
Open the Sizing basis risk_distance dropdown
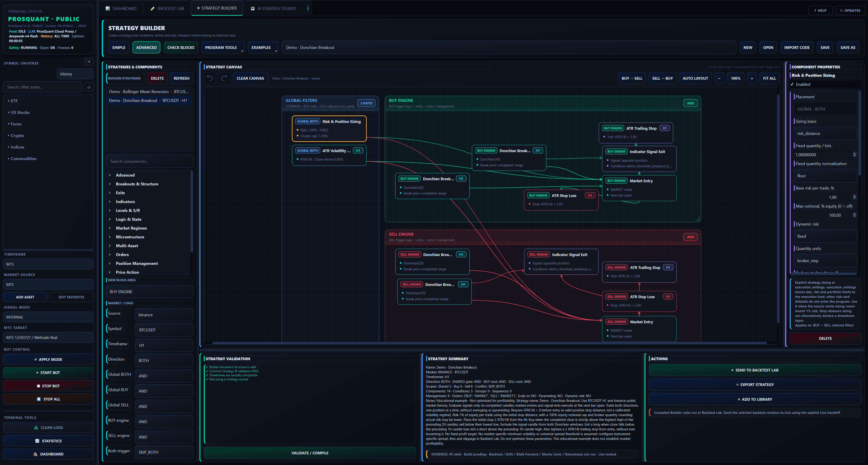click(x=825, y=134)
